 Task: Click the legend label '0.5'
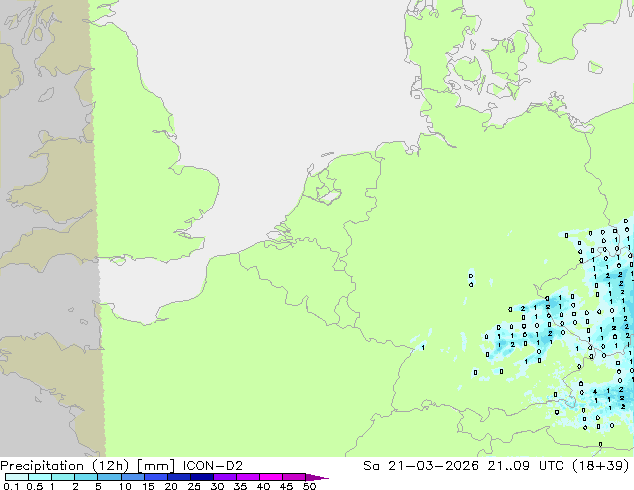pos(34,486)
